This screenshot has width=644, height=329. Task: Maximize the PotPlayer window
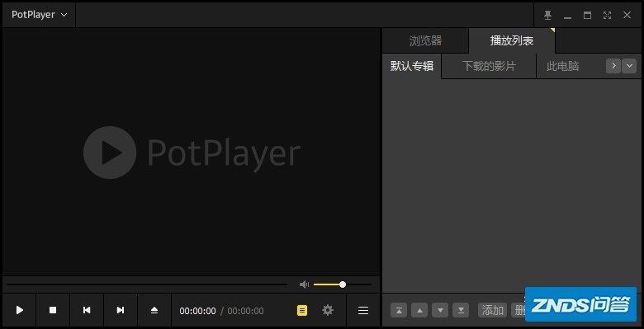coord(587,15)
